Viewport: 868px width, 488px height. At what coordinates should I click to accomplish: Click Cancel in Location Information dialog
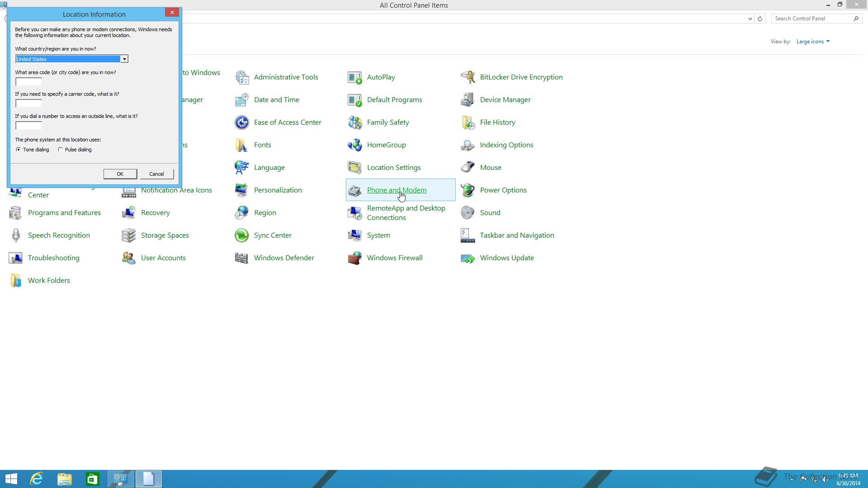157,174
